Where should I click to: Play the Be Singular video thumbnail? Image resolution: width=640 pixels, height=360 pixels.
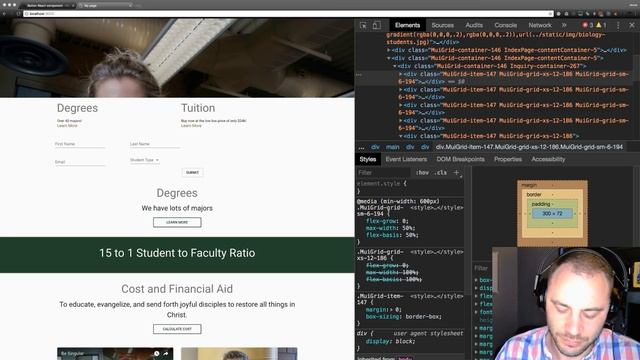(115, 354)
